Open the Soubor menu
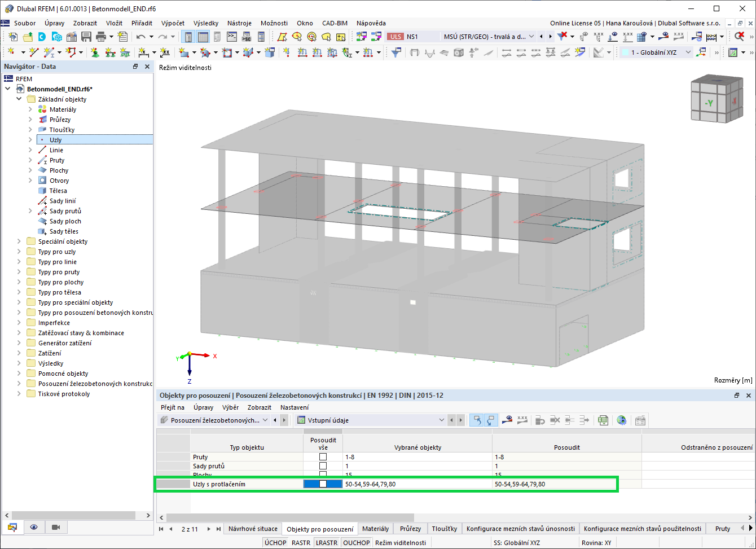756x549 pixels. (25, 23)
